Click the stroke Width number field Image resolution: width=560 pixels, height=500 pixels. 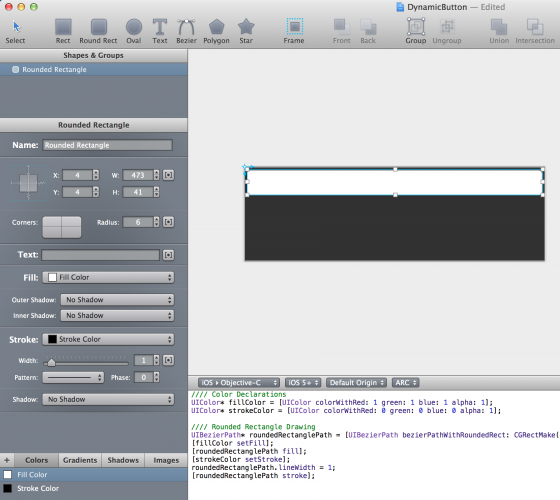tap(144, 360)
